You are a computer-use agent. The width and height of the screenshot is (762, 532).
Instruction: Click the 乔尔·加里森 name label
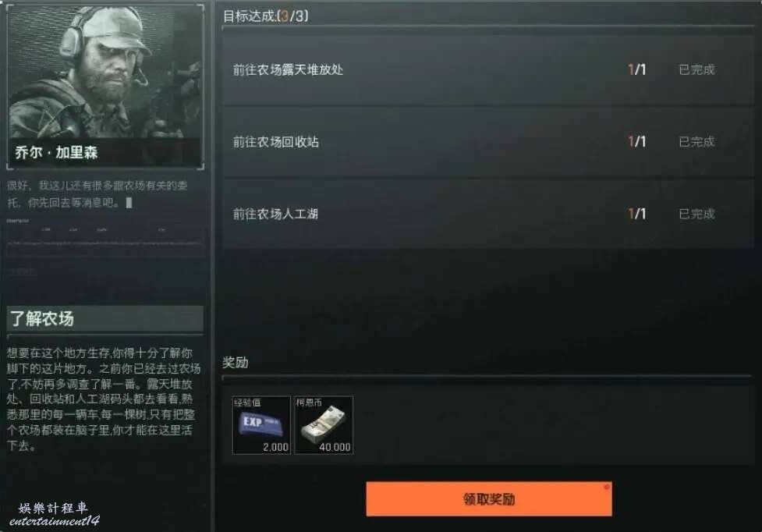56,153
